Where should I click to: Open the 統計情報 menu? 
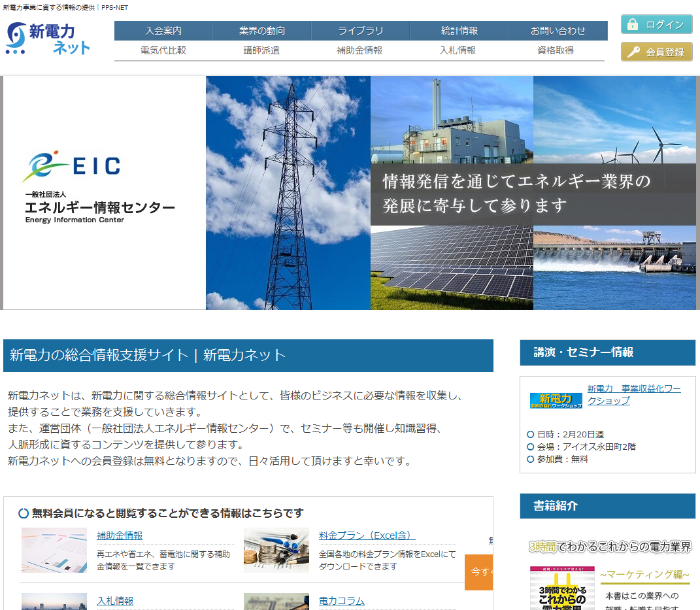click(x=459, y=31)
